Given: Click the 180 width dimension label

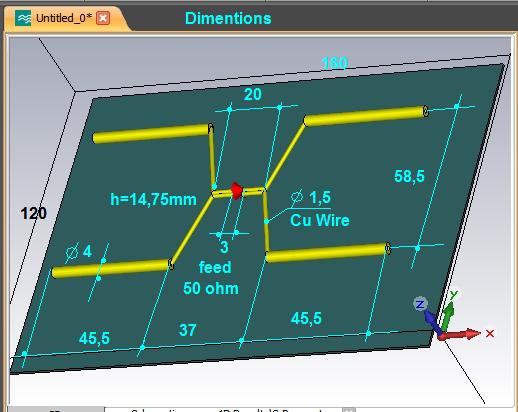Looking at the screenshot, I should (335, 63).
